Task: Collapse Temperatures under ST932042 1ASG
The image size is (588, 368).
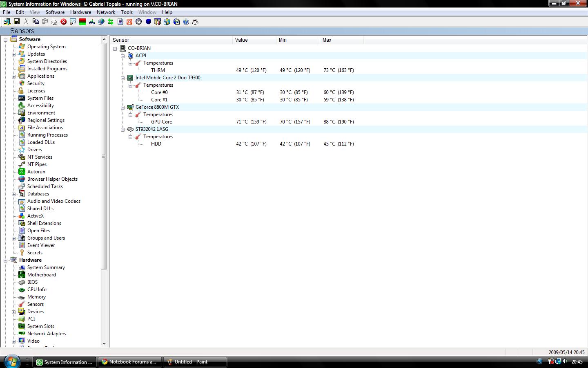Action: [x=130, y=137]
